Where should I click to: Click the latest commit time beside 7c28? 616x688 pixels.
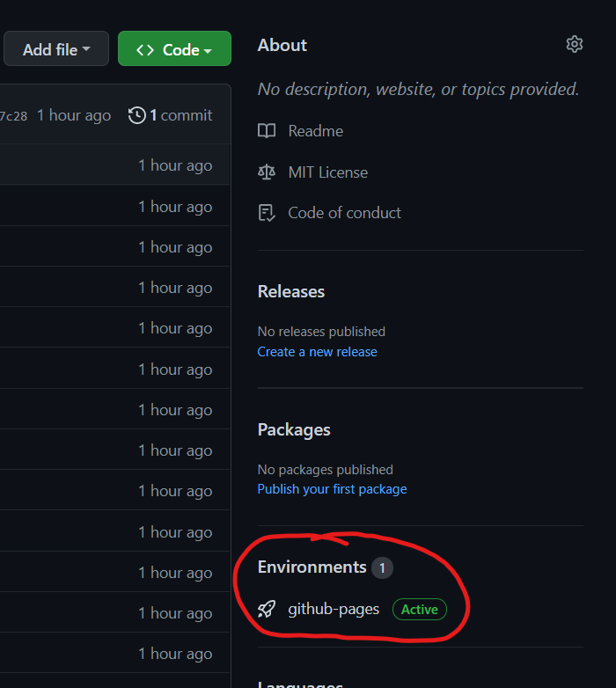(74, 115)
